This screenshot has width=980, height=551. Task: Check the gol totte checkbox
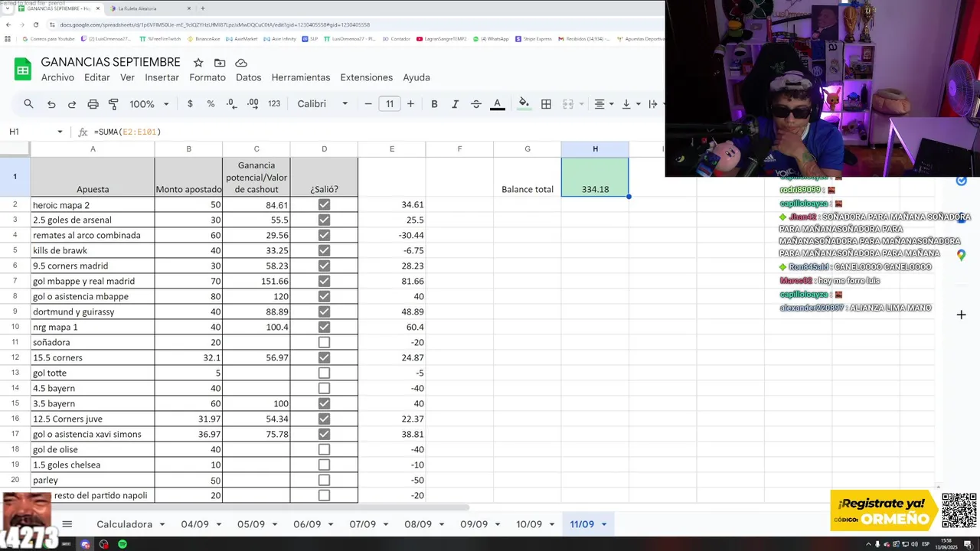click(x=324, y=373)
